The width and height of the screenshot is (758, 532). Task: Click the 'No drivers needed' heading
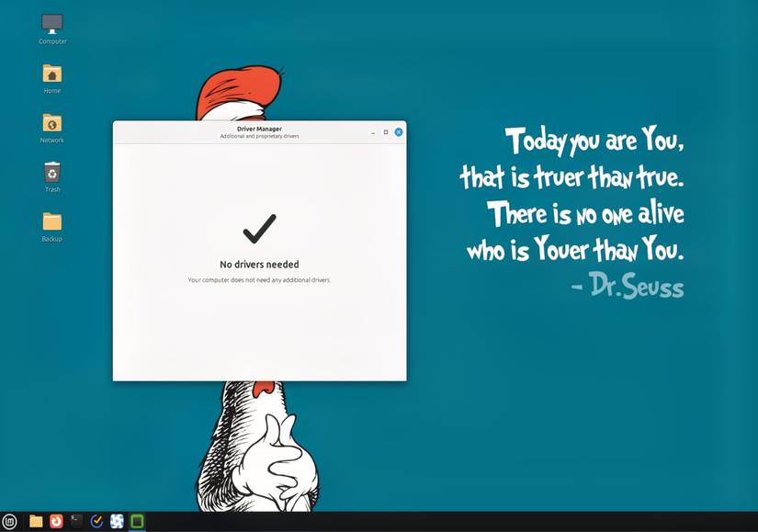tap(260, 264)
